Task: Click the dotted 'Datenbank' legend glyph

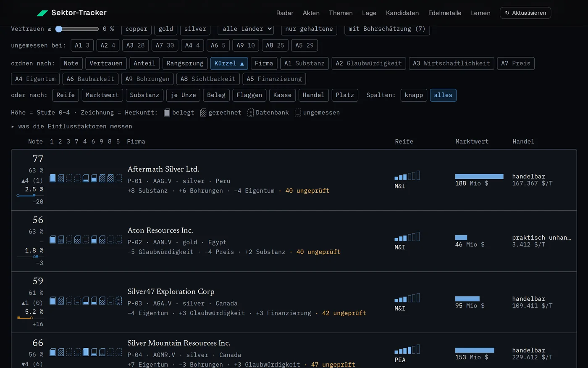Action: (250, 112)
